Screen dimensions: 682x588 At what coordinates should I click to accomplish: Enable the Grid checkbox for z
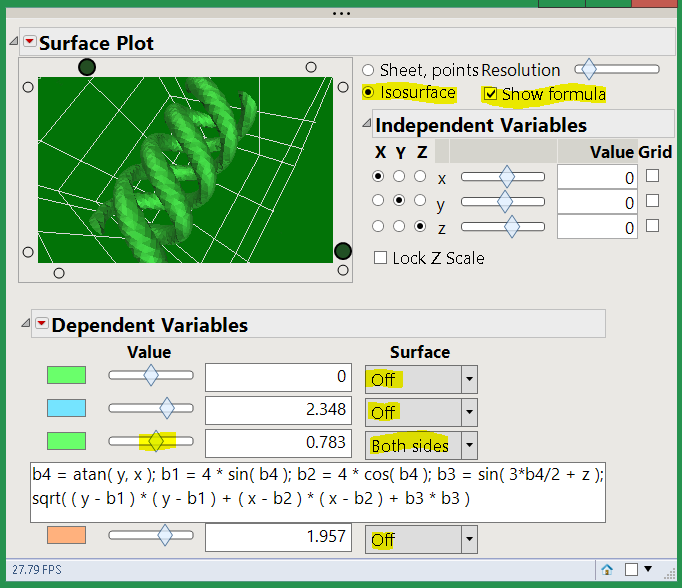coord(652,225)
